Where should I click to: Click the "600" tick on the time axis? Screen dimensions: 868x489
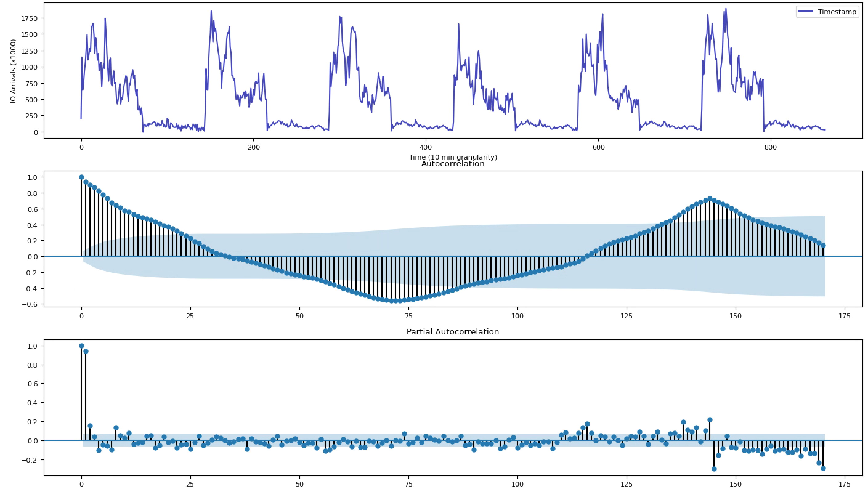598,147
